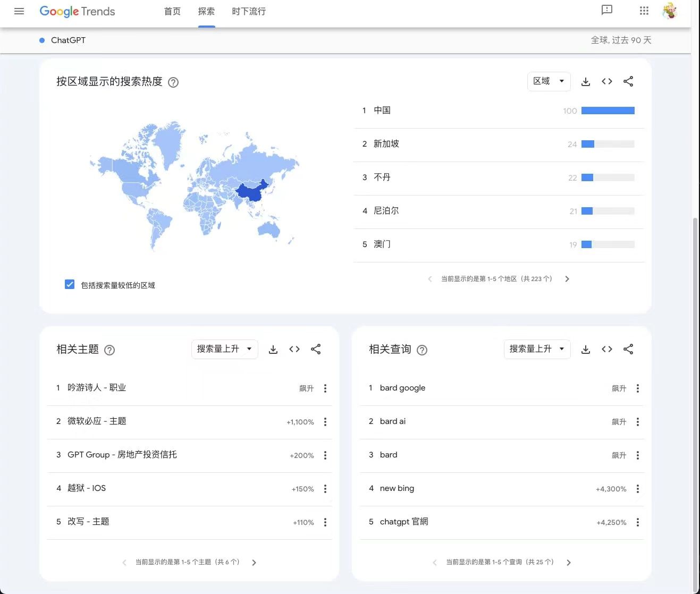This screenshot has height=594, width=700.
Task: Share the related queries card
Action: 628,349
